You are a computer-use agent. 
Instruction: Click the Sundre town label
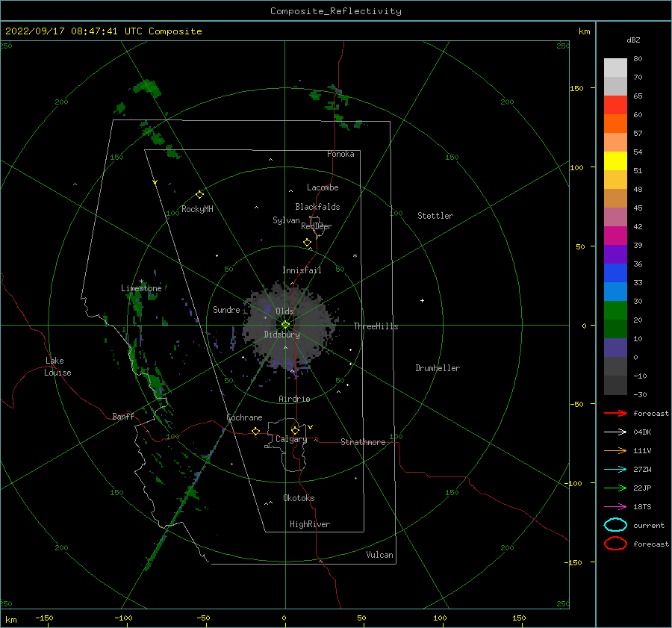(x=226, y=309)
